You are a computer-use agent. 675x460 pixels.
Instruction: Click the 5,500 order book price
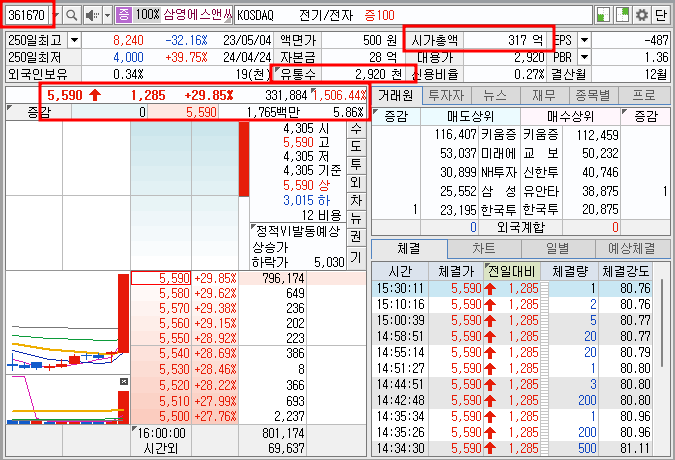click(x=174, y=417)
